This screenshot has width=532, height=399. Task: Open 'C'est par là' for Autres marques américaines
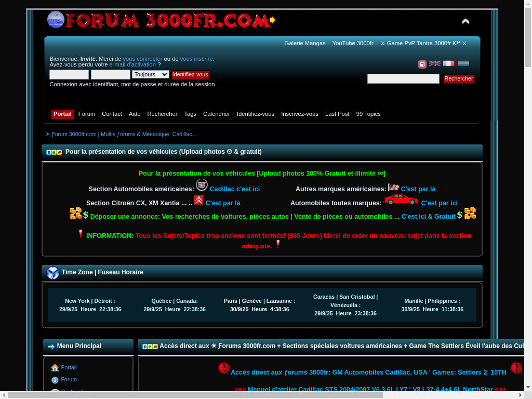(418, 189)
